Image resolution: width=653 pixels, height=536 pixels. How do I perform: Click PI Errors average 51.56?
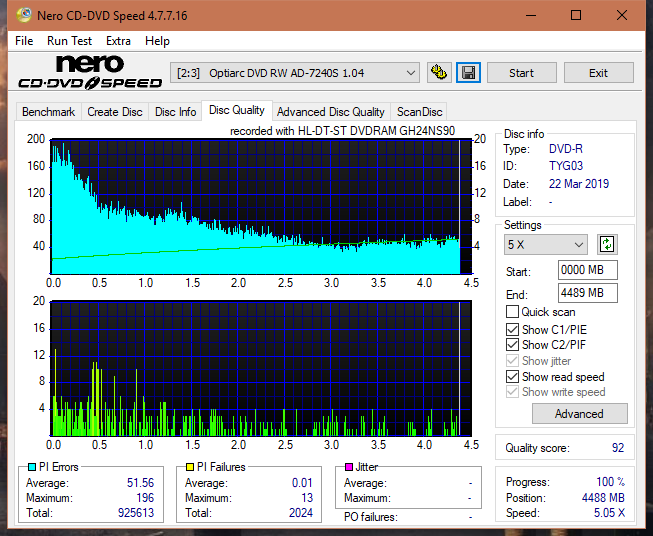click(x=140, y=483)
